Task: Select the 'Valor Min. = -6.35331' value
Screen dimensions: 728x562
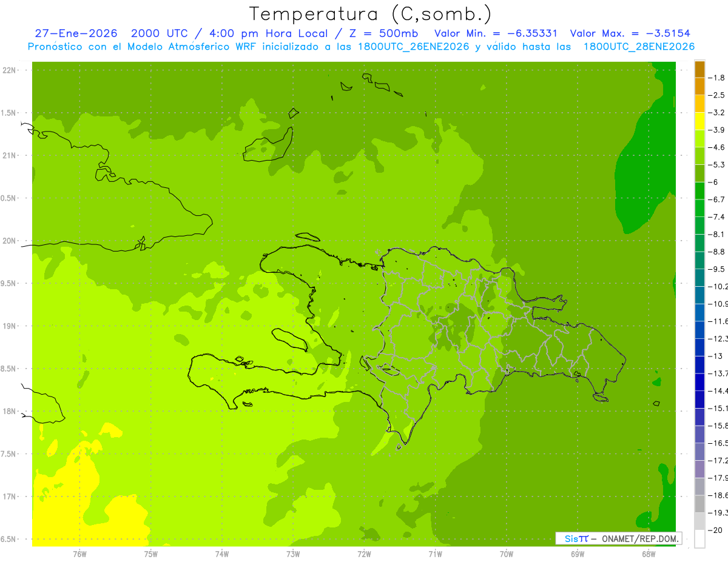Action: 496,33
